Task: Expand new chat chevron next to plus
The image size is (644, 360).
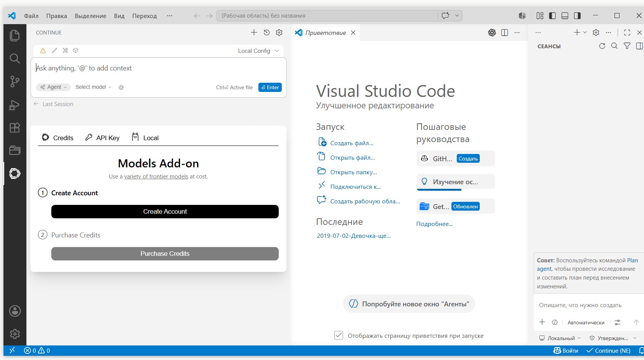Action: 585,33
